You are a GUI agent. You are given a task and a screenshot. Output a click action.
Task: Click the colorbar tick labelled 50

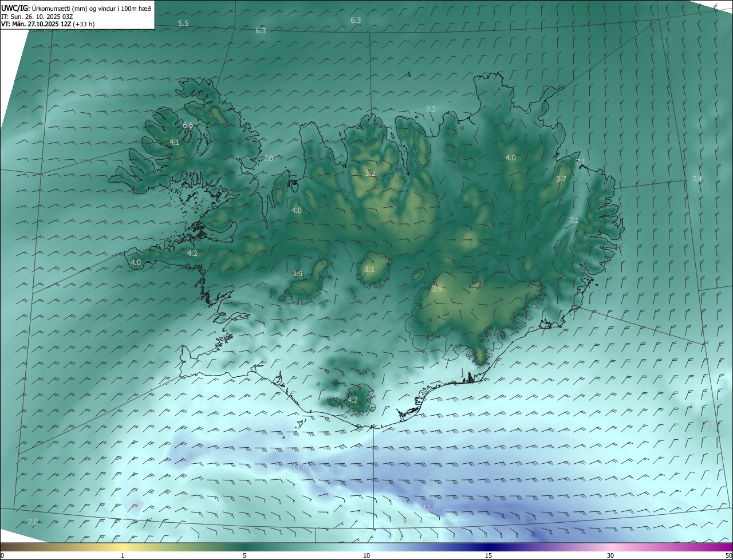click(x=728, y=555)
